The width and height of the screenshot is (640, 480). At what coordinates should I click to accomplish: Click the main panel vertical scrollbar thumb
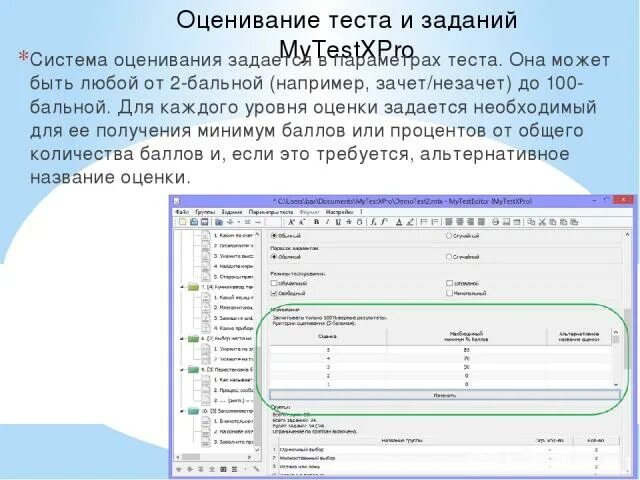(x=628, y=339)
